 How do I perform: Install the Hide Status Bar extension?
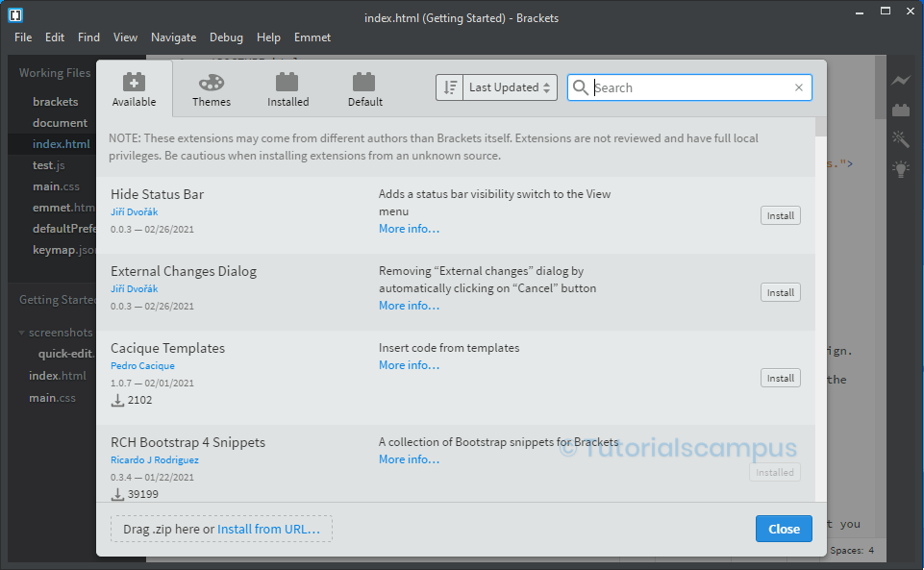coord(780,214)
